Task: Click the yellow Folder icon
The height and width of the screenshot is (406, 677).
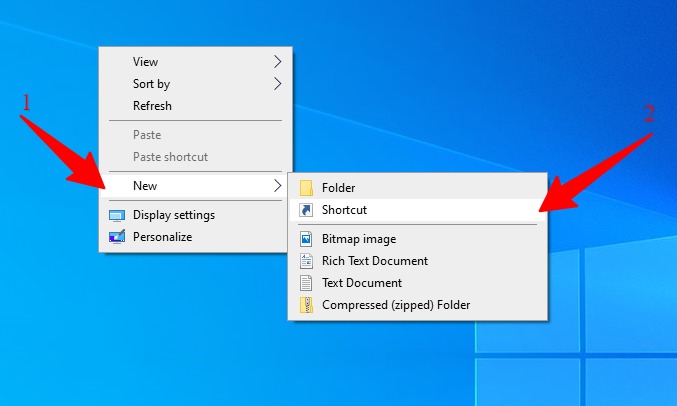Action: click(x=306, y=188)
